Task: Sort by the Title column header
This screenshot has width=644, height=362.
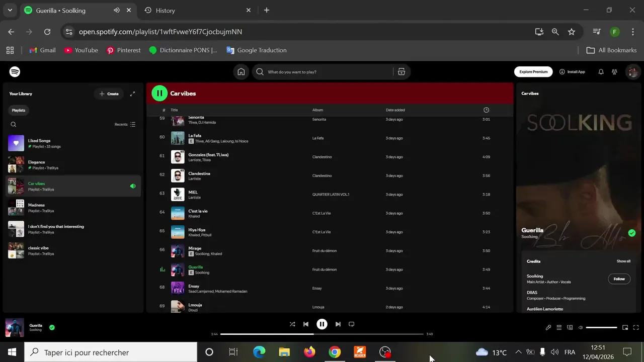Action: pyautogui.click(x=174, y=110)
